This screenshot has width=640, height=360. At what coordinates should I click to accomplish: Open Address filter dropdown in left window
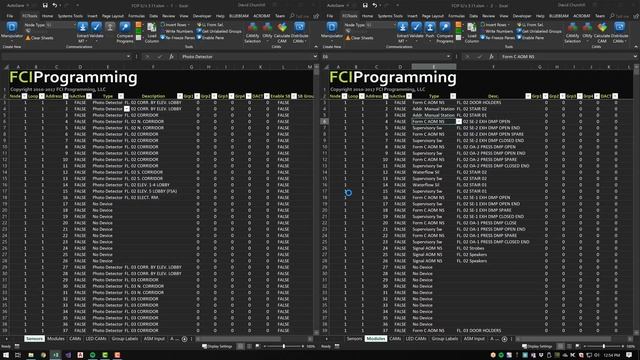point(65,96)
